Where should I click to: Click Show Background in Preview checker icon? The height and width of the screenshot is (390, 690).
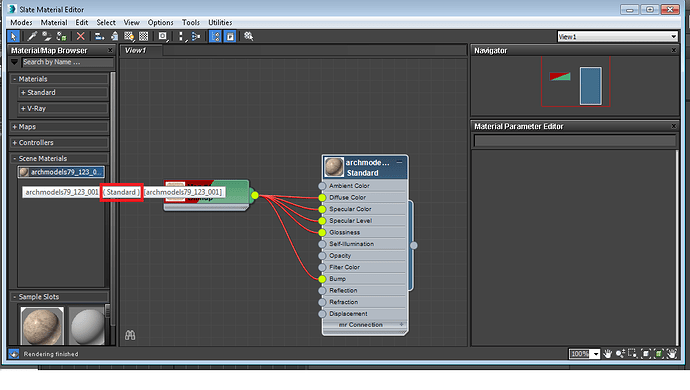[143, 37]
